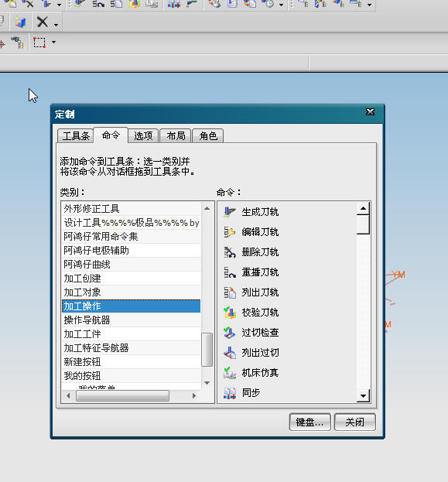This screenshot has height=482, width=448.
Task: Click category list scroll up arrow
Action: (x=207, y=208)
